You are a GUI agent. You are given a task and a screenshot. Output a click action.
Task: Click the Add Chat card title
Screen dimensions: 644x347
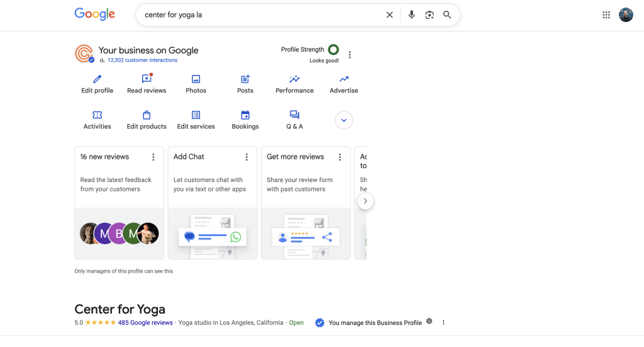point(189,157)
